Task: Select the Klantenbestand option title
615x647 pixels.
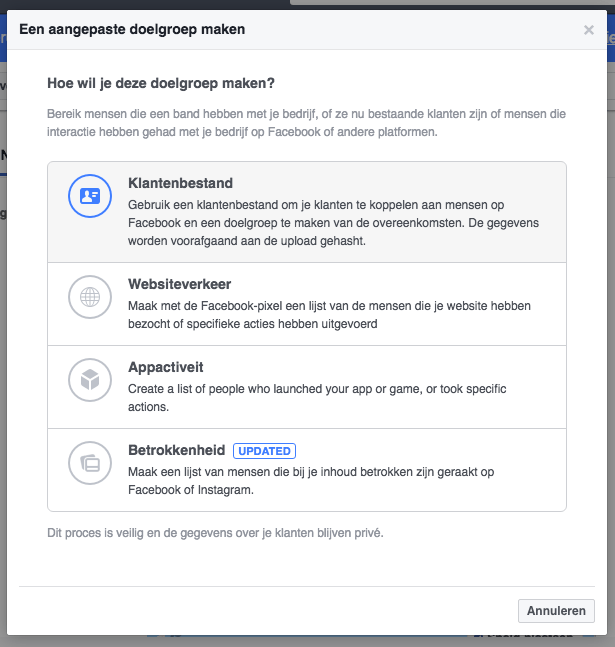Action: [180, 184]
